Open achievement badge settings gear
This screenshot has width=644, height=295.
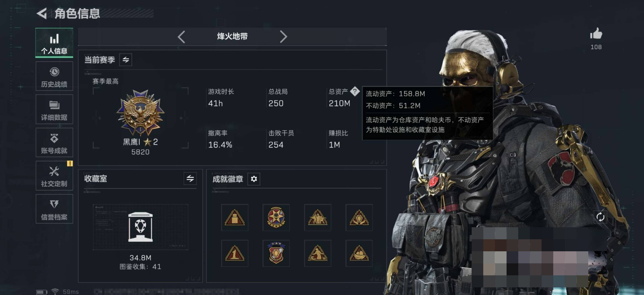coord(254,179)
